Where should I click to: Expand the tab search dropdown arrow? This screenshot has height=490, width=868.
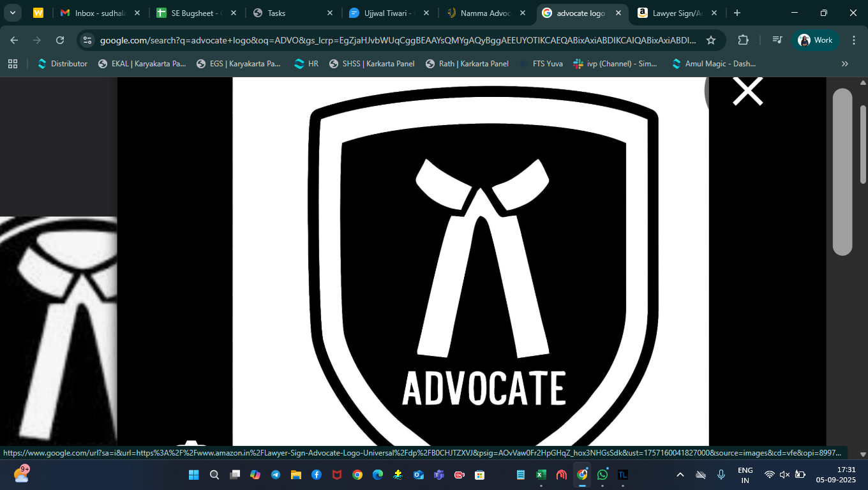[x=13, y=13]
